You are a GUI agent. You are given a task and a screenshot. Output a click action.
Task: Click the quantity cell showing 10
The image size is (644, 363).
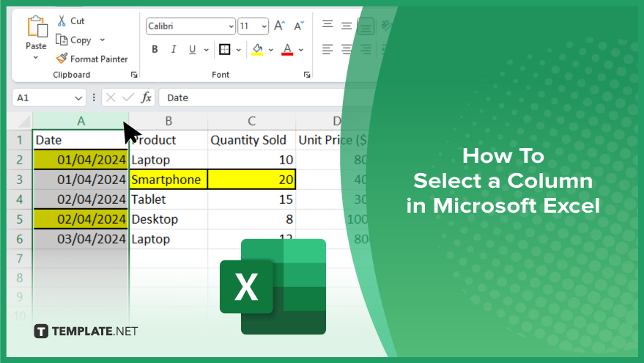click(251, 160)
